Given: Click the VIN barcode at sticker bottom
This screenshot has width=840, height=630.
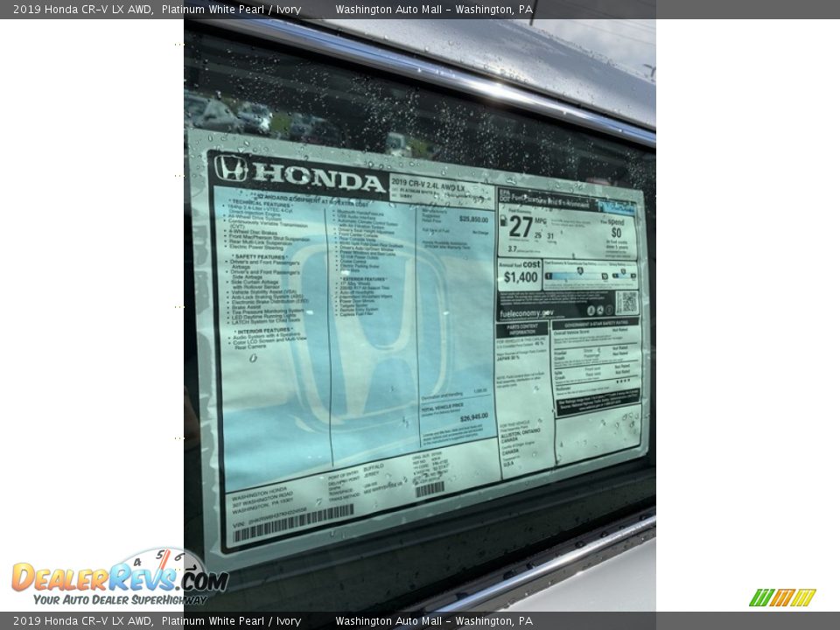Looking at the screenshot, I should 293,523.
